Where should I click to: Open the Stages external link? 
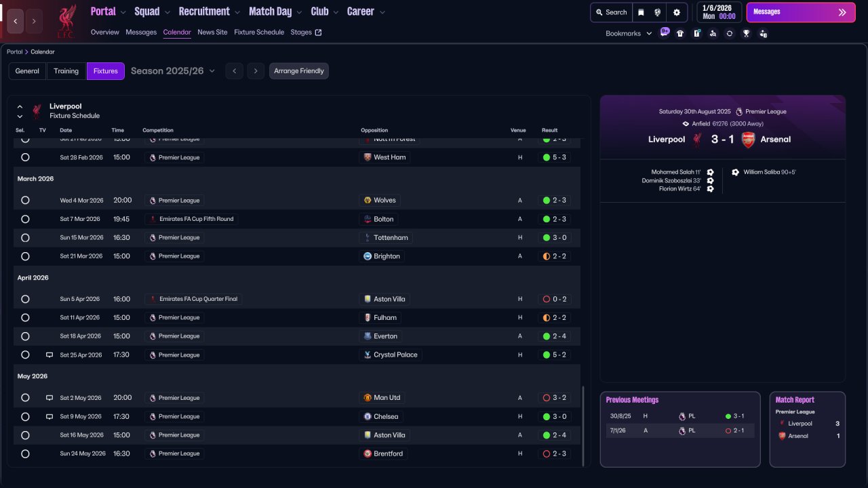306,33
